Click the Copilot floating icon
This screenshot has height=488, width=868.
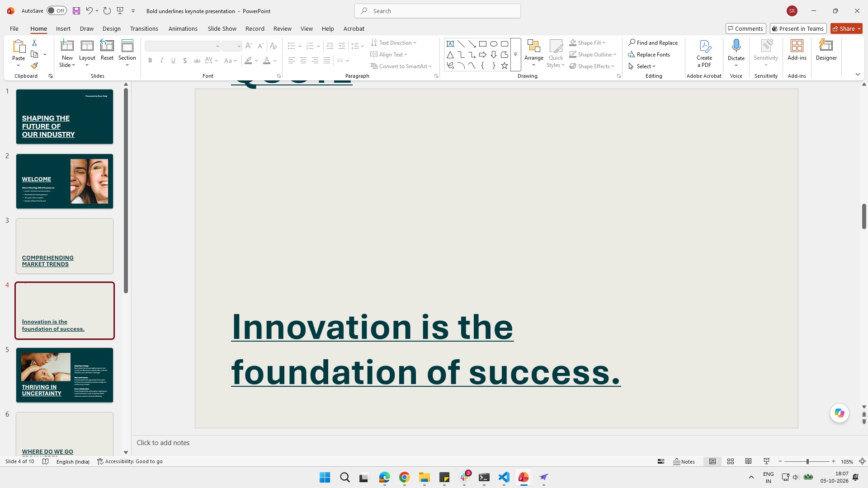[x=840, y=413]
